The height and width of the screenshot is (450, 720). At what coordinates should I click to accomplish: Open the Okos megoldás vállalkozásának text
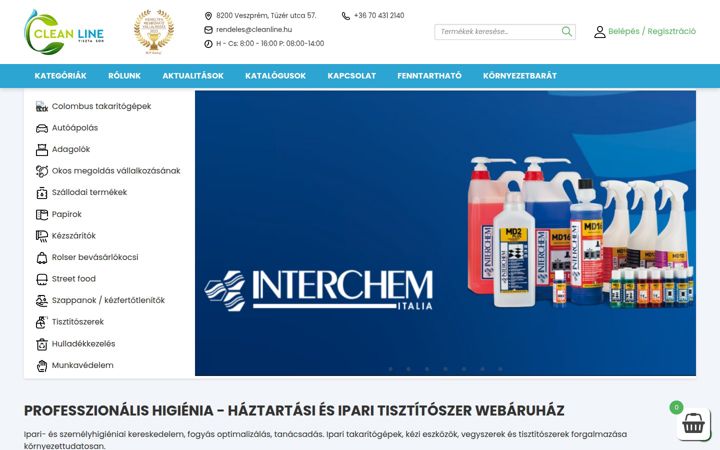click(x=116, y=171)
